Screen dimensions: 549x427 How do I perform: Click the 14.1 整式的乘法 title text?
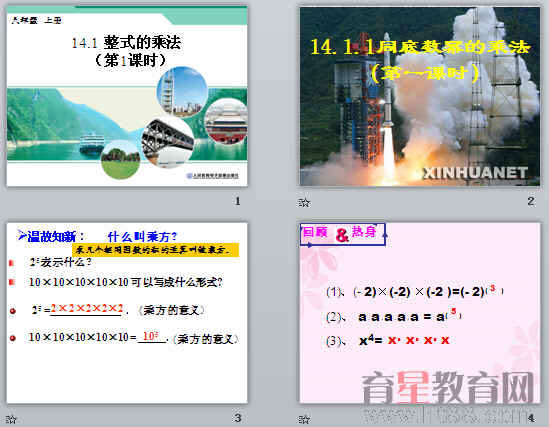pyautogui.click(x=127, y=43)
